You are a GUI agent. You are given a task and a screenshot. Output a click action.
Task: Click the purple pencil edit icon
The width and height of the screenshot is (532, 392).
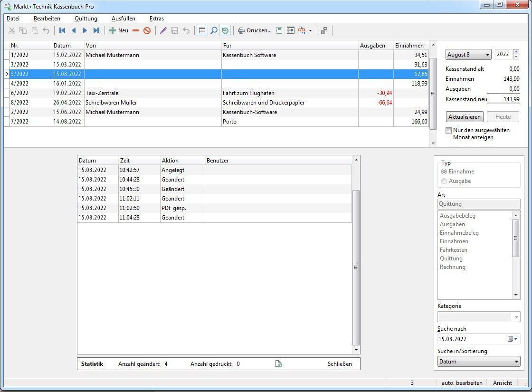[x=163, y=30]
